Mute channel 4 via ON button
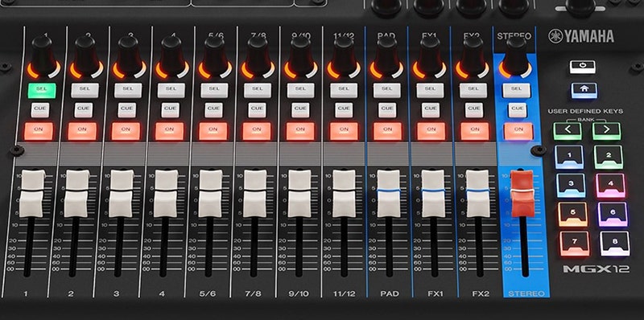644x320 pixels. 169,131
